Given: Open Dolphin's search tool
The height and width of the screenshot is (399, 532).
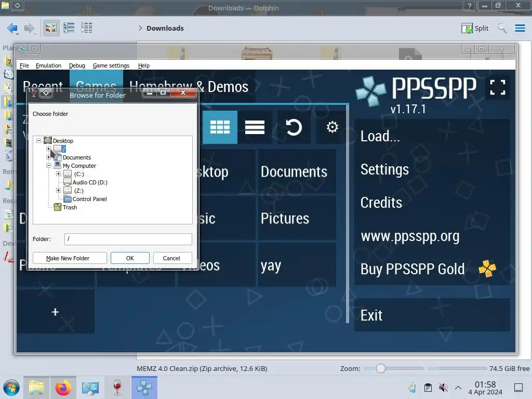Looking at the screenshot, I should [x=502, y=28].
